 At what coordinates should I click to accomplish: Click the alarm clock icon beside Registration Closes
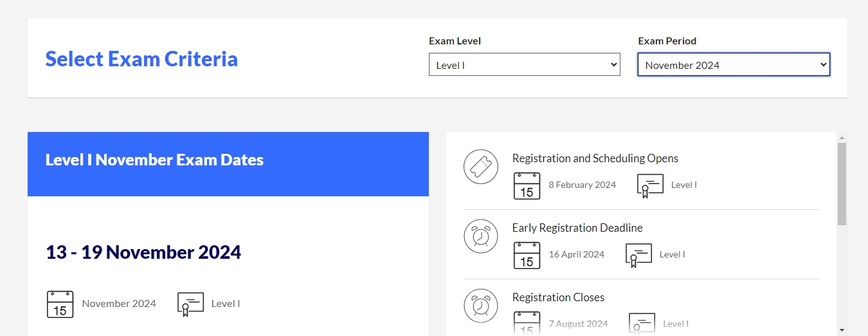point(481,306)
